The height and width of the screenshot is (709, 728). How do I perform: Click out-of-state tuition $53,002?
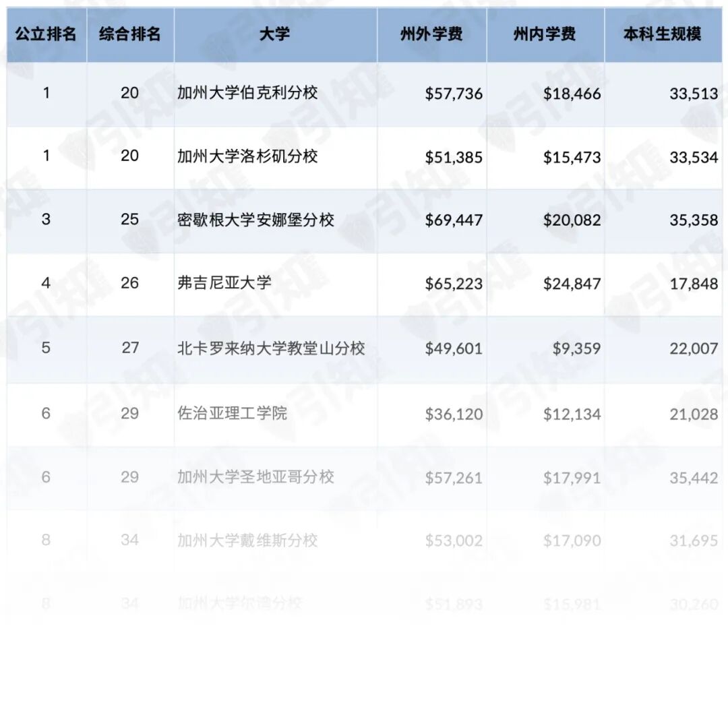[x=454, y=541]
